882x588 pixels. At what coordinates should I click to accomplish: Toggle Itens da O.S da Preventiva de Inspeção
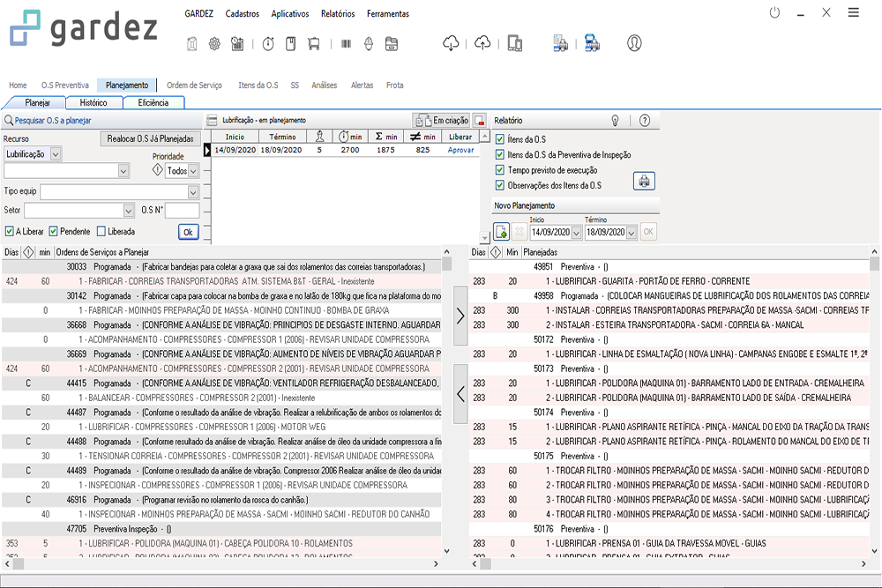[x=499, y=154]
